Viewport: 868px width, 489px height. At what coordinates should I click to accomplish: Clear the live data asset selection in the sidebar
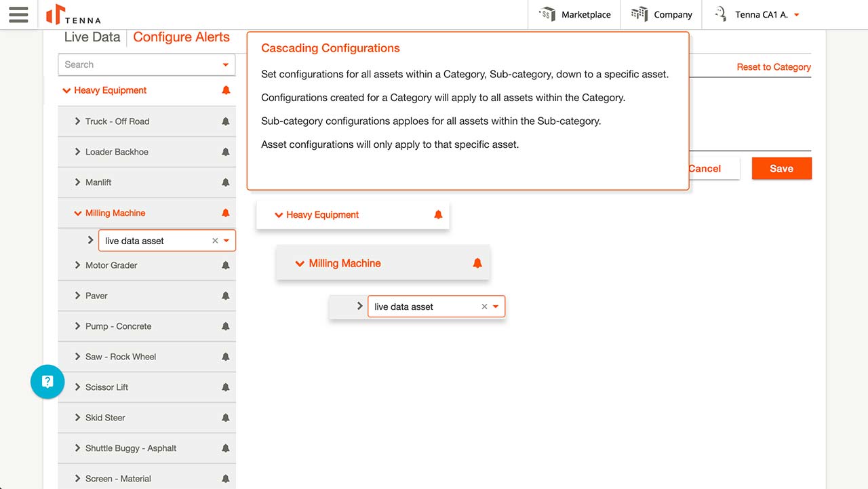(215, 241)
